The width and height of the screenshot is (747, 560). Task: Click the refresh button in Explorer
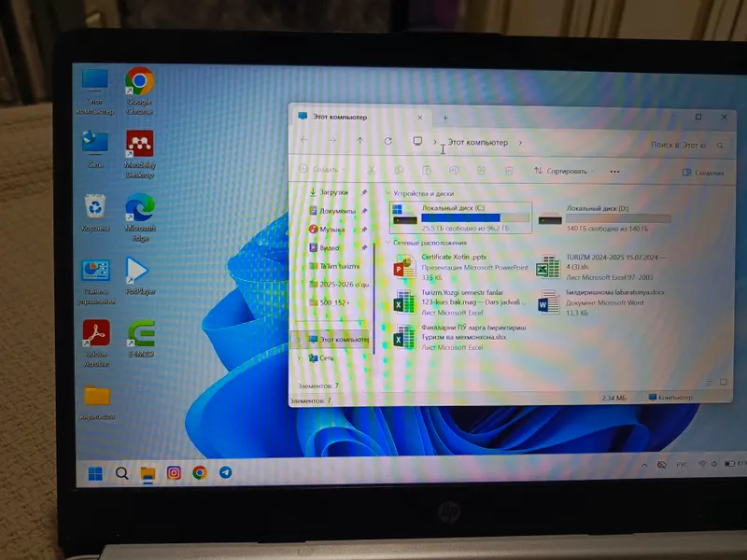[388, 141]
